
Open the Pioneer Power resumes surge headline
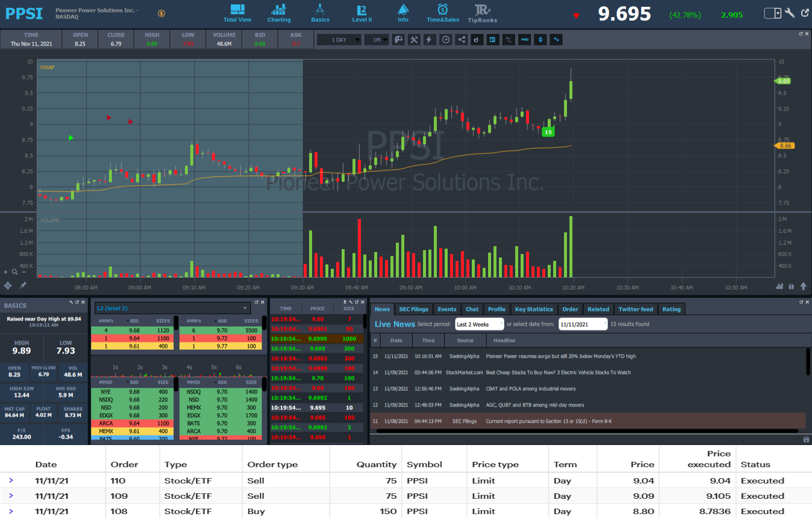tap(561, 356)
